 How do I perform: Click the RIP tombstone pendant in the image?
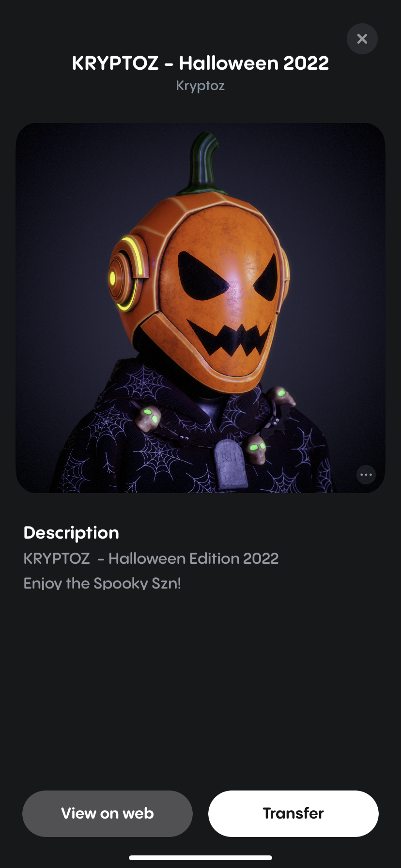coord(230,463)
